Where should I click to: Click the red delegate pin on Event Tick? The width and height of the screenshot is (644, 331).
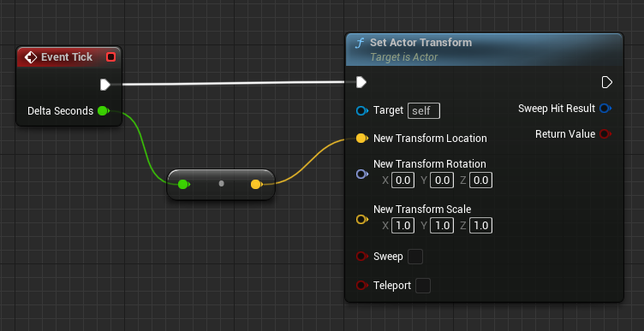point(110,57)
